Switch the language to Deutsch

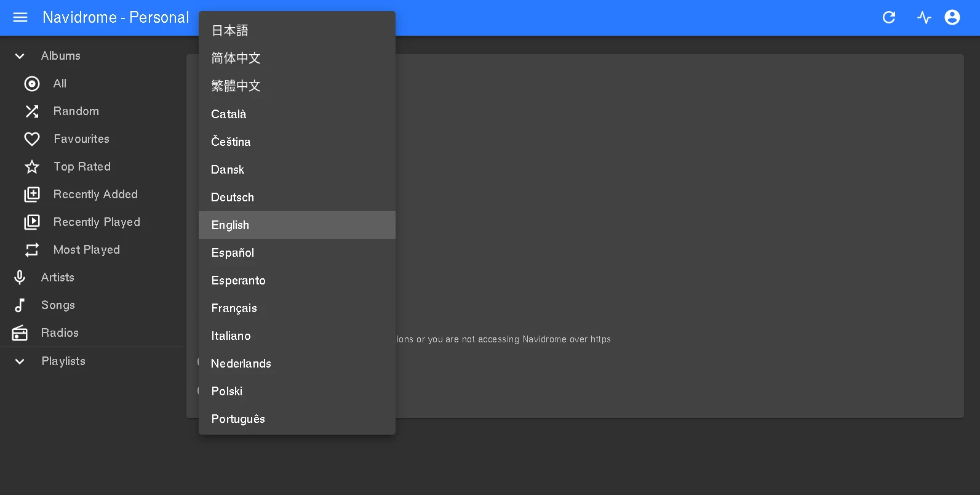point(297,197)
